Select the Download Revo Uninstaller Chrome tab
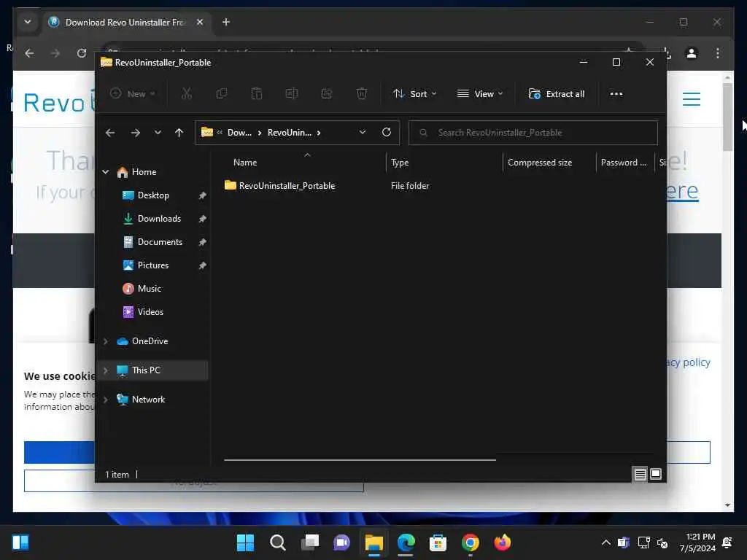This screenshot has height=560, width=747. 127,23
